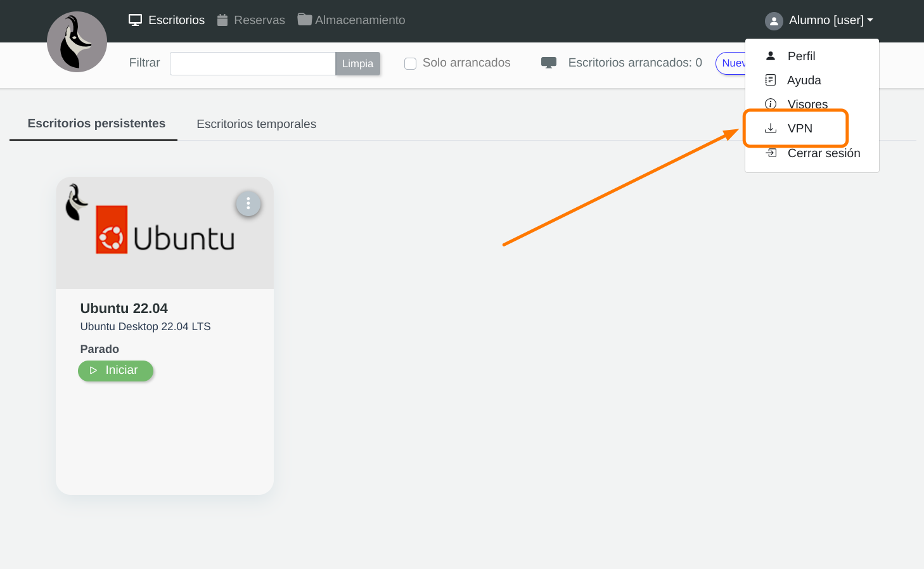The height and width of the screenshot is (569, 924).
Task: Open Ubuntu desktop three-dot options menu
Action: [248, 204]
